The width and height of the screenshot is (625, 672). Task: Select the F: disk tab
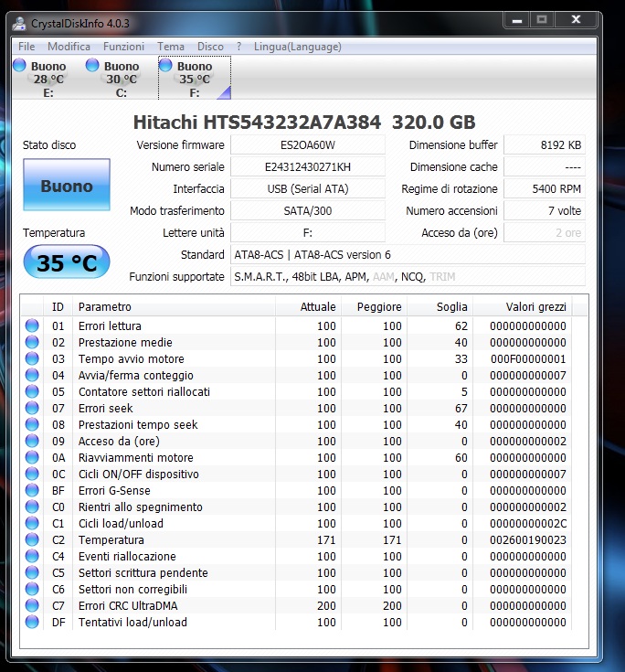pos(195,78)
